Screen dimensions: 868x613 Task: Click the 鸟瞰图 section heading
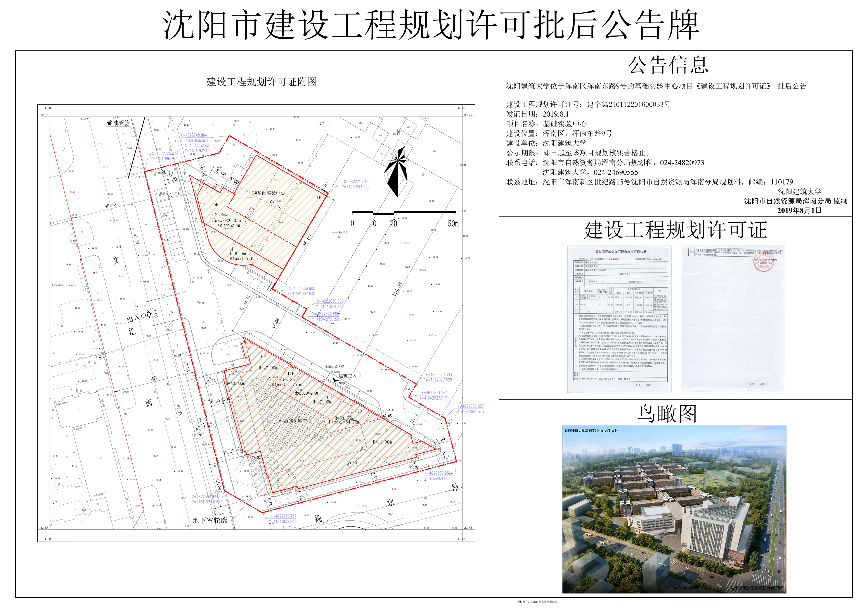[667, 414]
